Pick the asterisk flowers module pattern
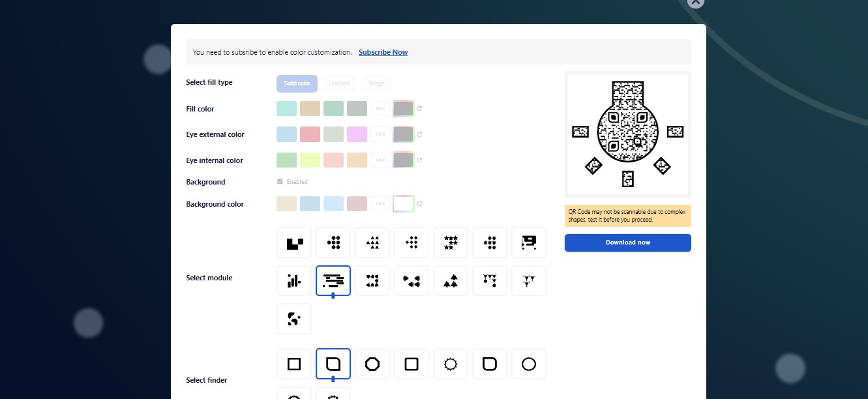Viewport: 868px width, 399px height. (490, 243)
